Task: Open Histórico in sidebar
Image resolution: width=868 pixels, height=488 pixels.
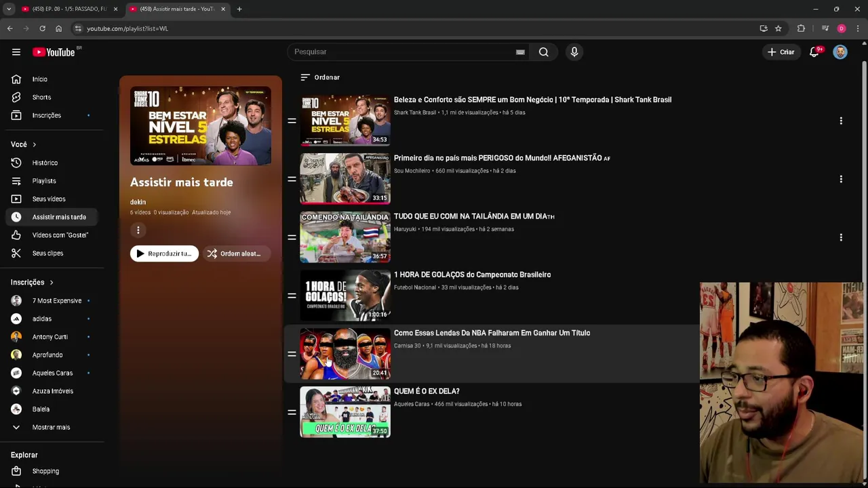Action: click(52, 163)
